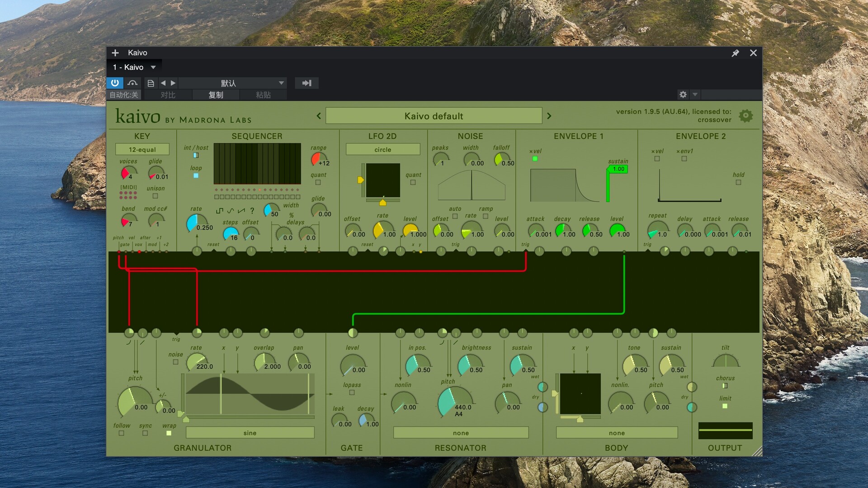The width and height of the screenshot is (868, 488).
Task: Enable the noise auto checkbox
Action: pyautogui.click(x=455, y=216)
